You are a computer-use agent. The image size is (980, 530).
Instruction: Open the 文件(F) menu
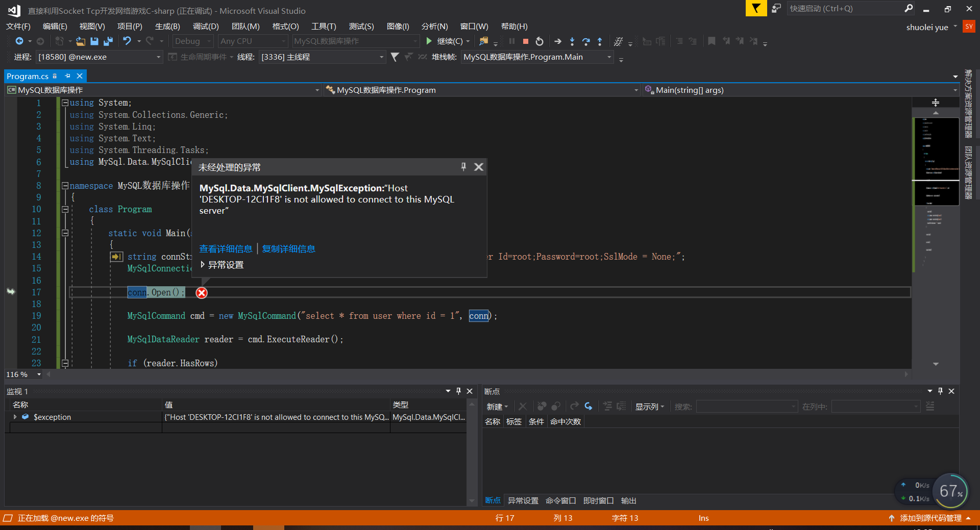pos(18,27)
